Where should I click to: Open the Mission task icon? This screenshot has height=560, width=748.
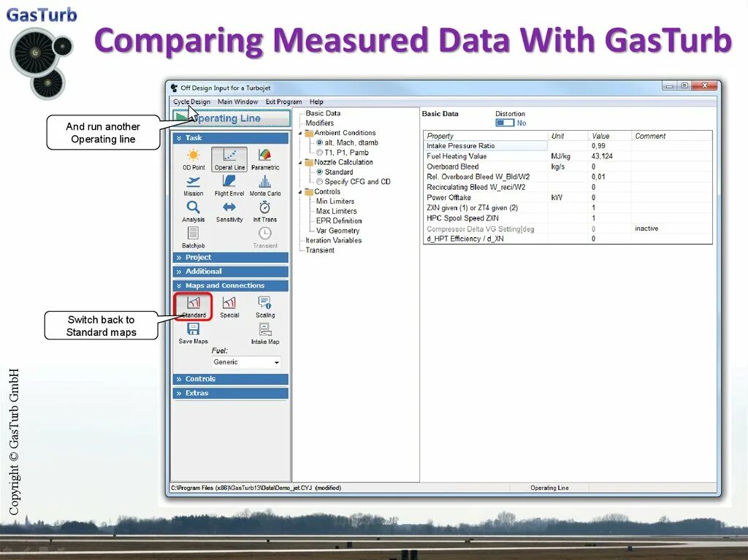193,185
